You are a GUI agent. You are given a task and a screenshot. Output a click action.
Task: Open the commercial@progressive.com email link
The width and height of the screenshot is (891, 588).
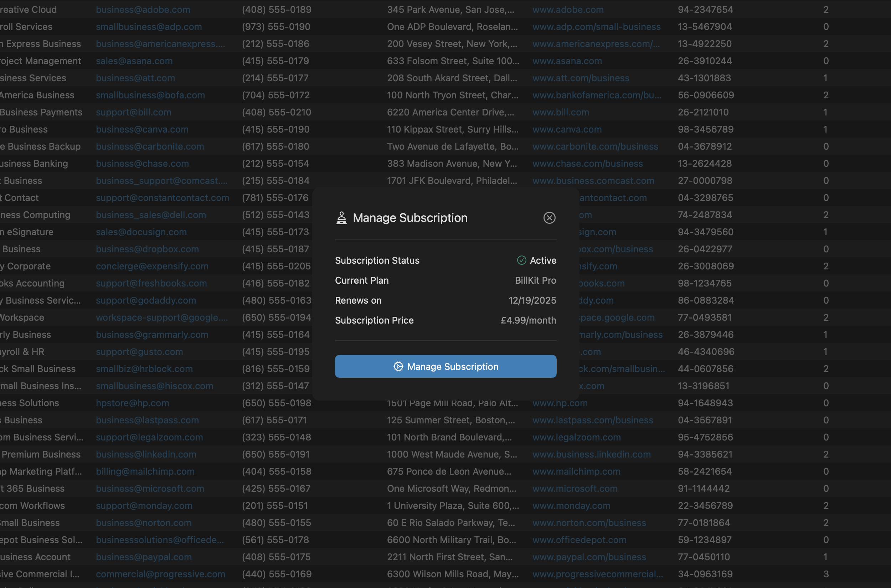point(160,574)
